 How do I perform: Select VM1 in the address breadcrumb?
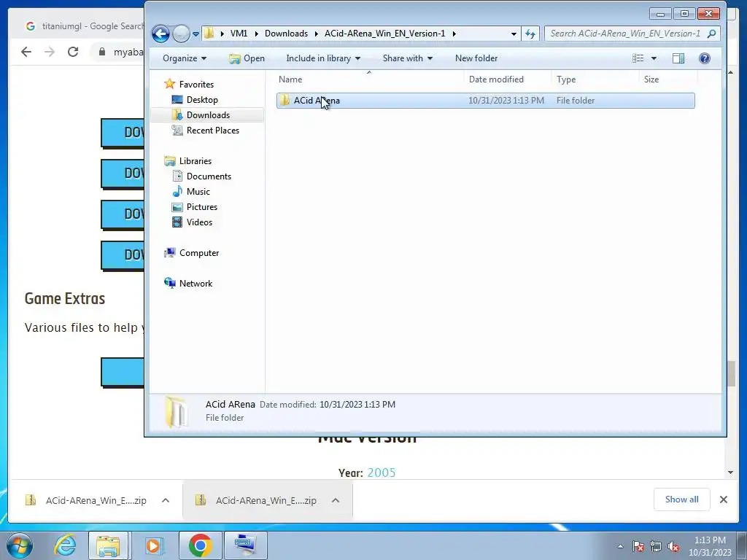click(239, 34)
